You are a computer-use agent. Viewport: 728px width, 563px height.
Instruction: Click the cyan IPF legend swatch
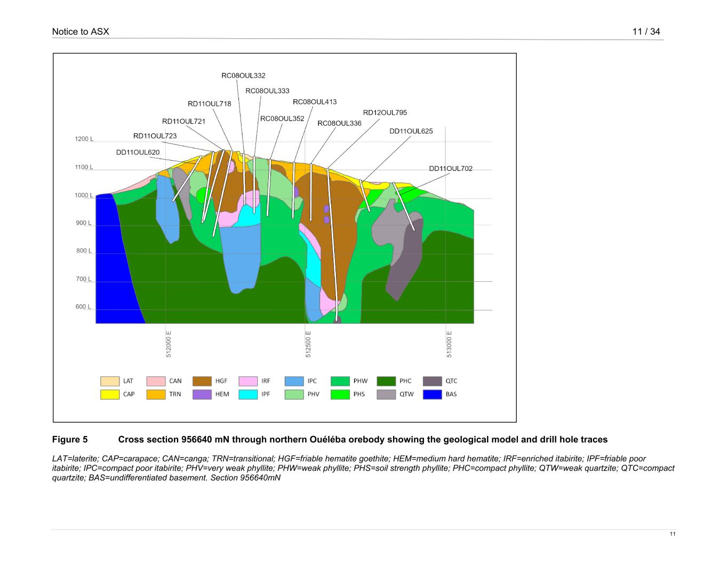(248, 394)
